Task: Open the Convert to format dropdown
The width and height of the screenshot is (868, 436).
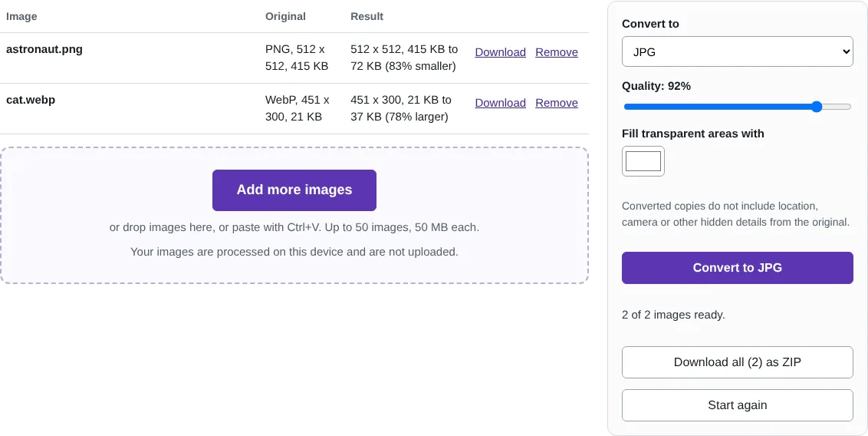Action: 738,51
